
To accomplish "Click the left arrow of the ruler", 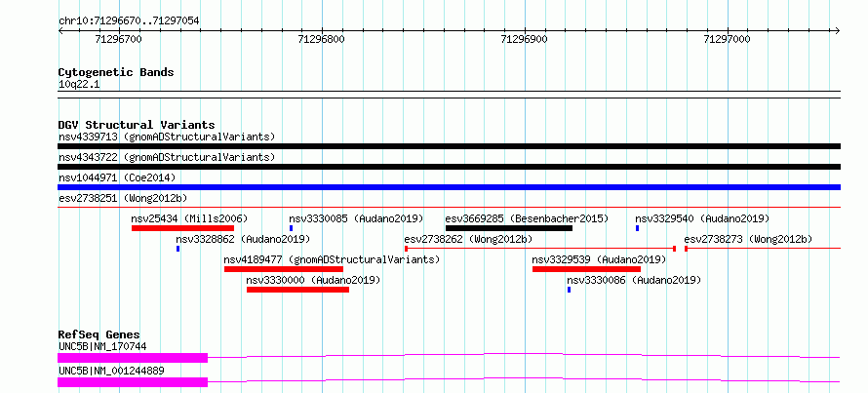I will point(60,31).
